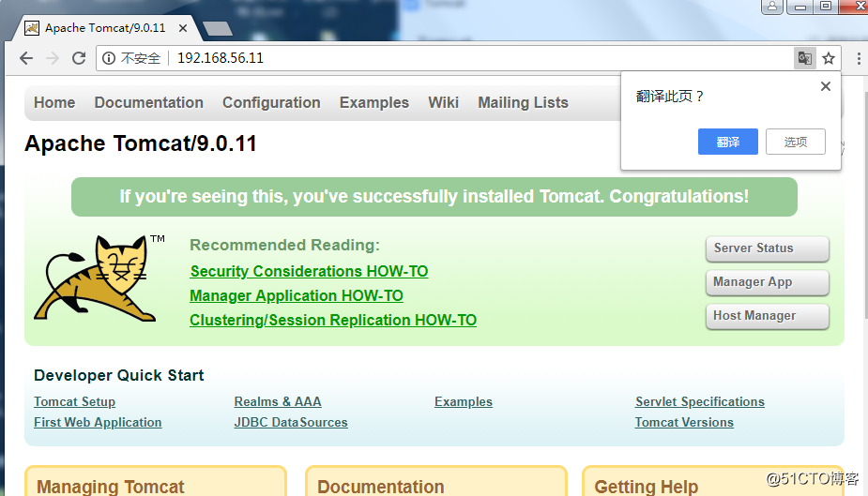Viewport: 868px width, 496px height.
Task: Open Security Considerations HOW-TO link
Action: tap(309, 272)
